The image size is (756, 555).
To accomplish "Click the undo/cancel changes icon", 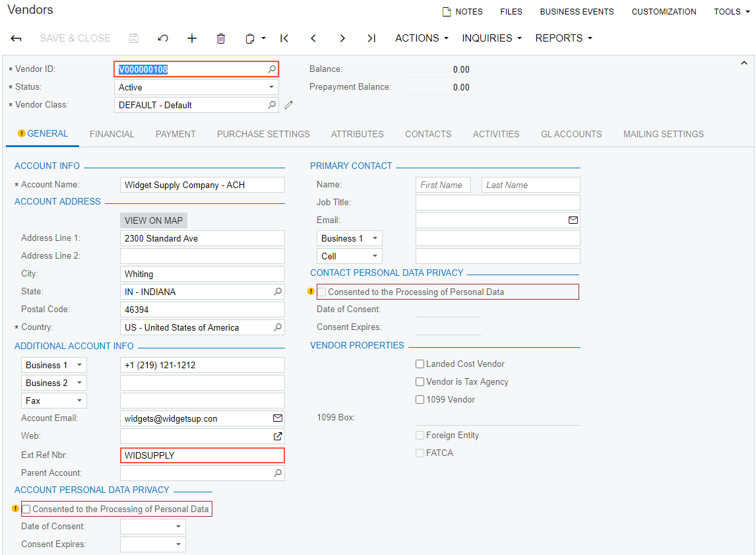I will tap(163, 38).
